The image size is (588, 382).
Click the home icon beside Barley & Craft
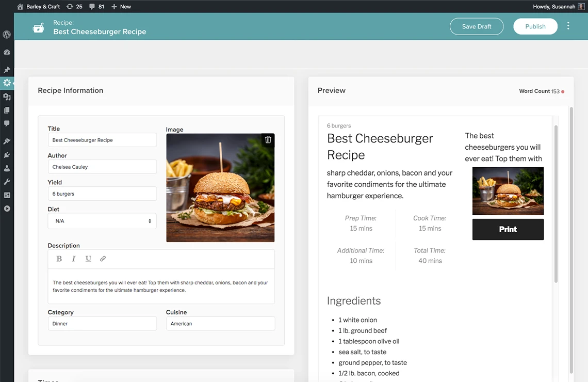click(20, 6)
